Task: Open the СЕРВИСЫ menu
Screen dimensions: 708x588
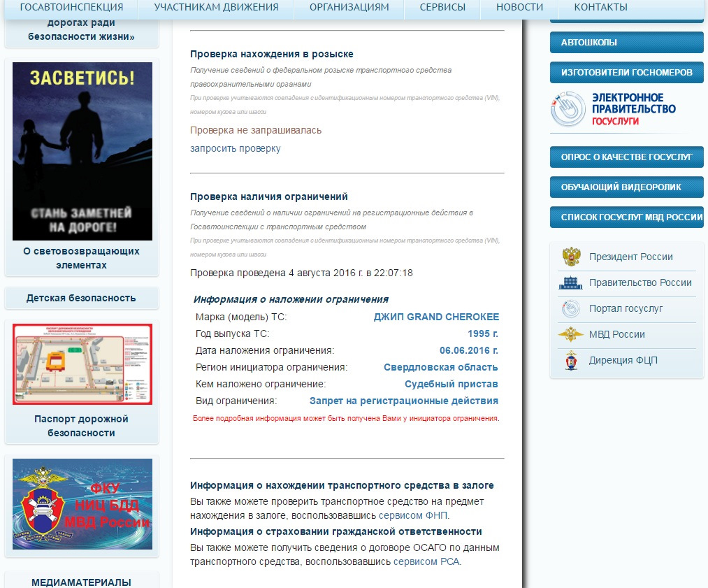Action: tap(442, 7)
